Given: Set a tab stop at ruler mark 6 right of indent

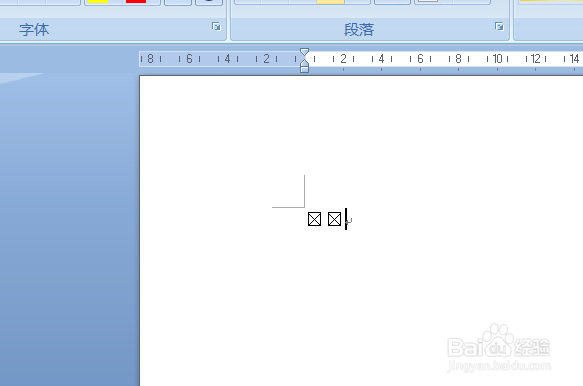Looking at the screenshot, I should pyautogui.click(x=420, y=59).
